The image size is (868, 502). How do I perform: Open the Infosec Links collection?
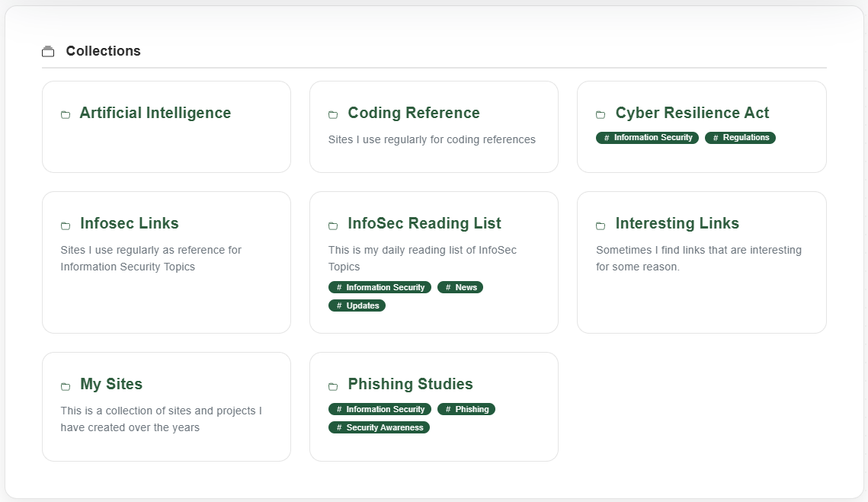[x=129, y=223]
